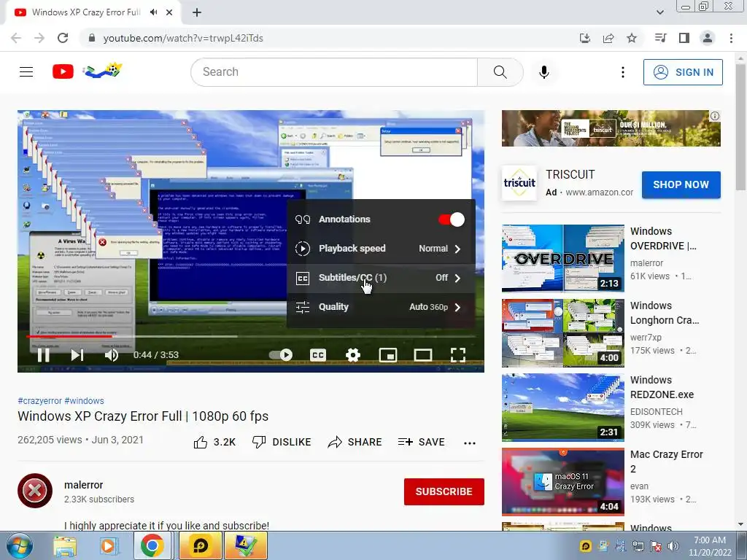Click the address bar URL
This screenshot has width=747, height=560.
click(x=183, y=38)
